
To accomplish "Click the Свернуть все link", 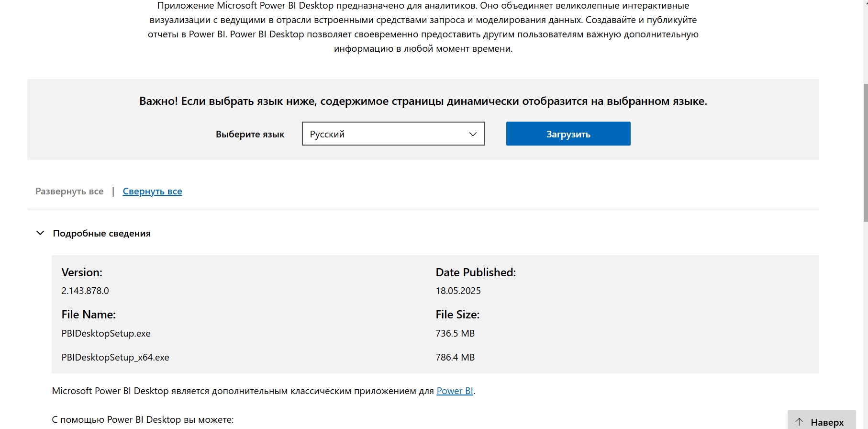I will click(152, 191).
